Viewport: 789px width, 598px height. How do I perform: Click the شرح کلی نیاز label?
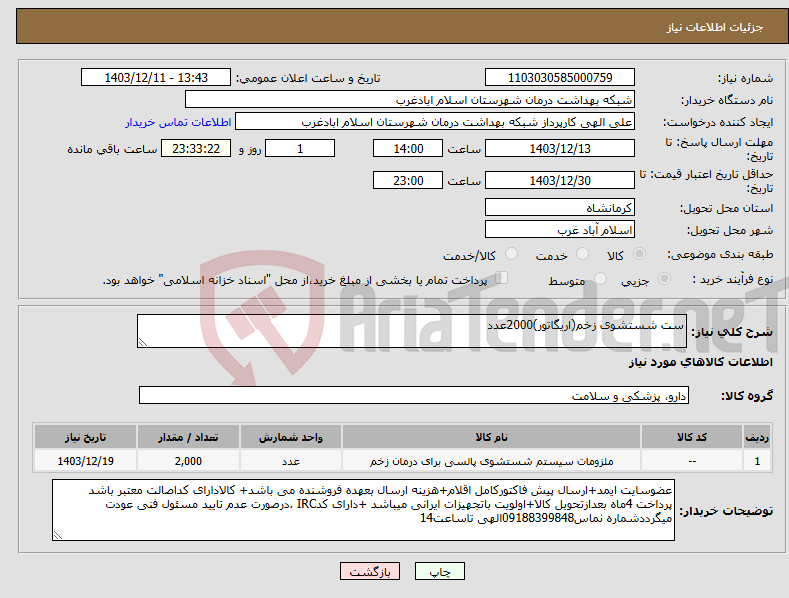point(732,332)
